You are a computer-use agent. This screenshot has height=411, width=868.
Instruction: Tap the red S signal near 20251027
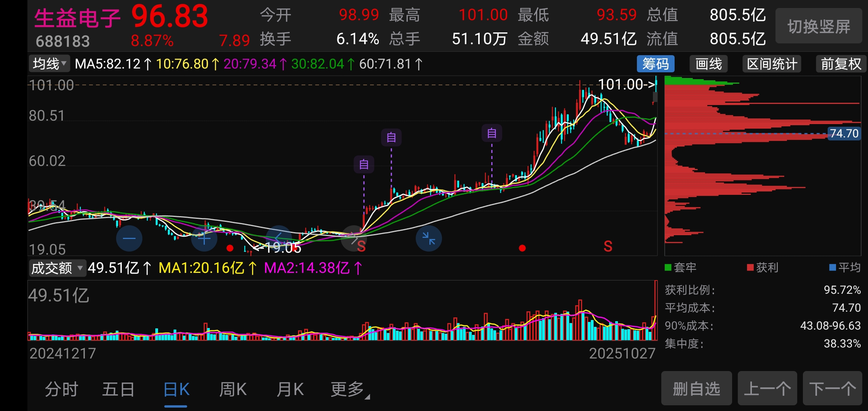608,247
